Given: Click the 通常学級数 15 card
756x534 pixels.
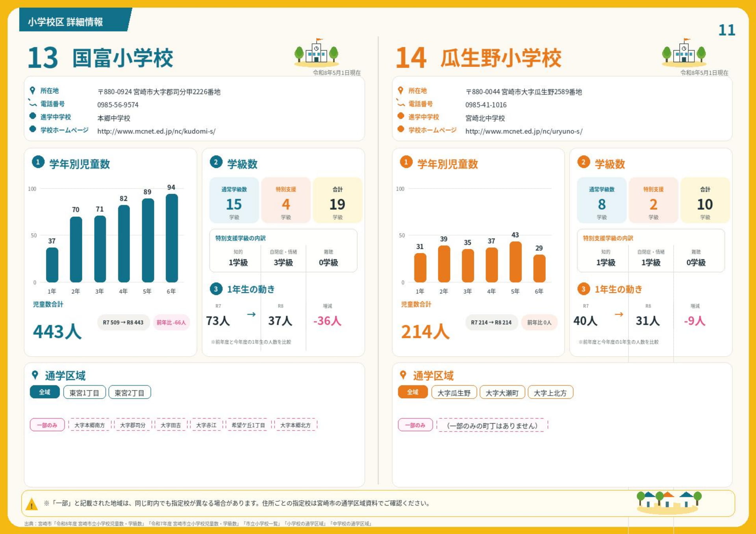Looking at the screenshot, I should [x=234, y=200].
